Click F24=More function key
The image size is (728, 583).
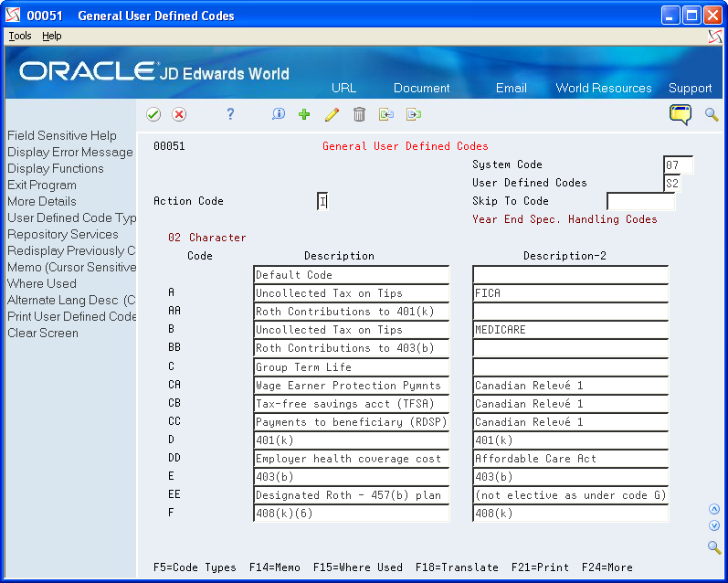pos(607,567)
